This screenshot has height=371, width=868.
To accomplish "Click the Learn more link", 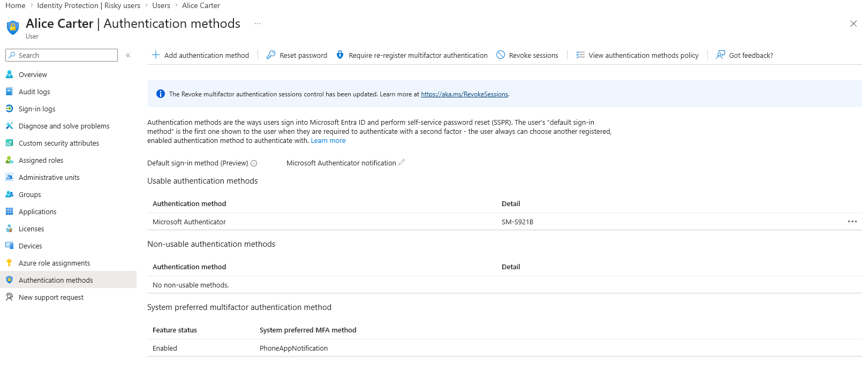I will tap(328, 141).
